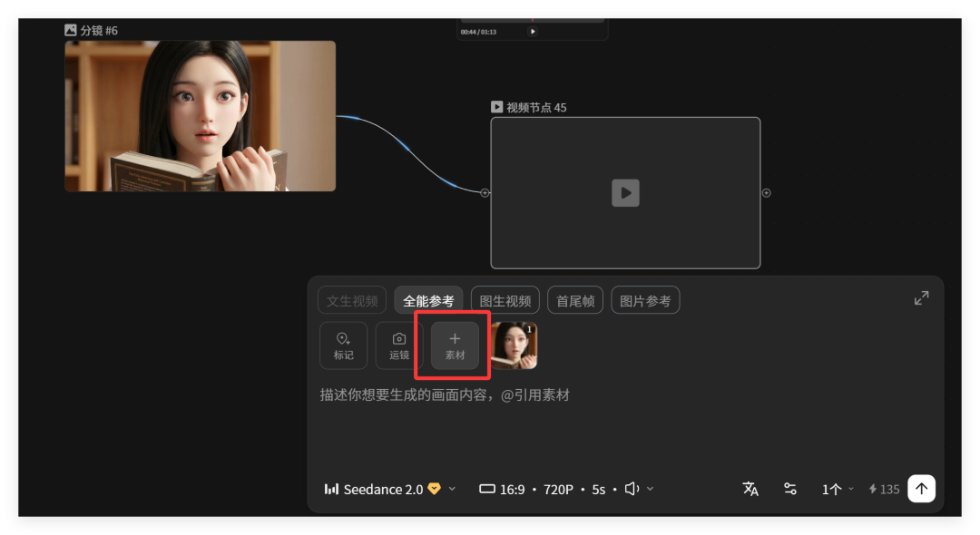Click the 图片参考 option
980x535 pixels.
[x=645, y=300]
